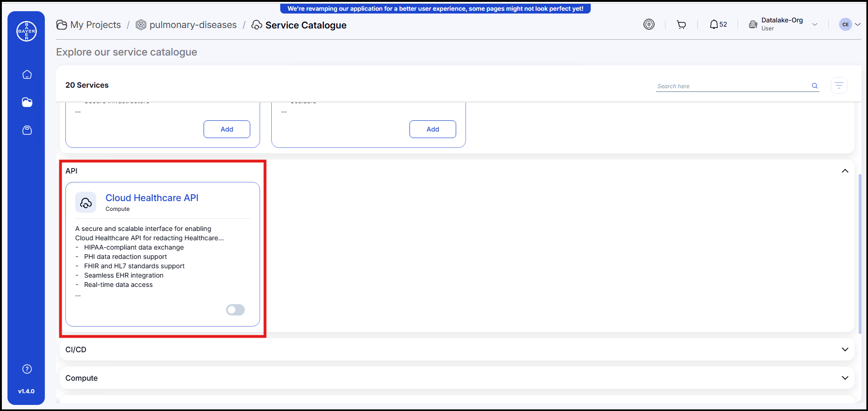Open the Datalake-Org dropdown arrow
The height and width of the screenshot is (411, 868).
(x=815, y=25)
